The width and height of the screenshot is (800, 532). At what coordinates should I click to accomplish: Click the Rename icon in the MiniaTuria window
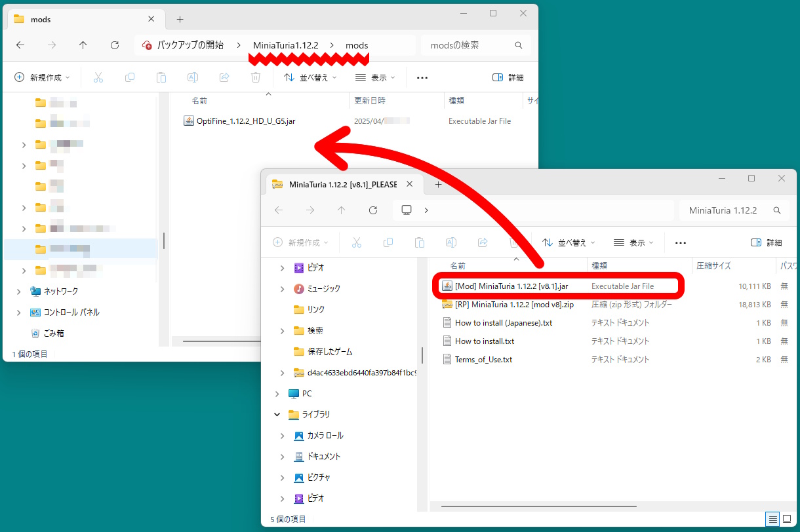[x=451, y=242]
